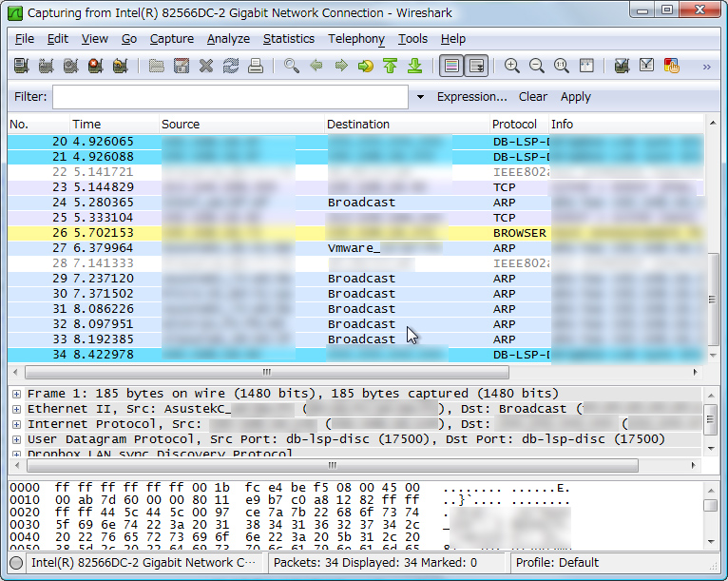Reload this capture file icon

click(230, 66)
